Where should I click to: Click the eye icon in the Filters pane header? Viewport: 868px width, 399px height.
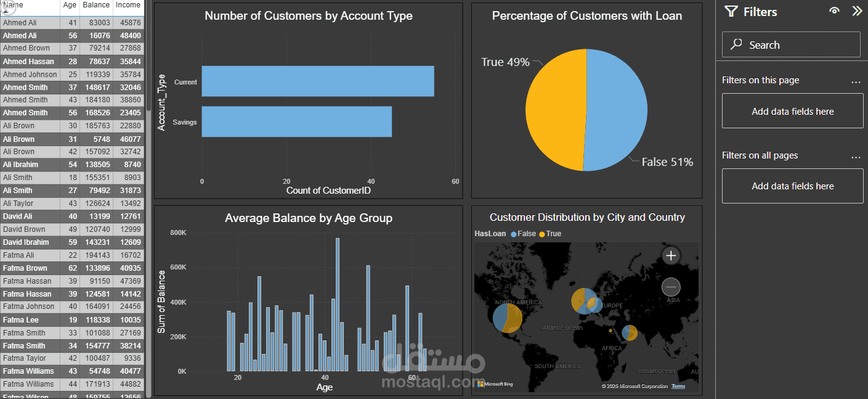pyautogui.click(x=834, y=10)
